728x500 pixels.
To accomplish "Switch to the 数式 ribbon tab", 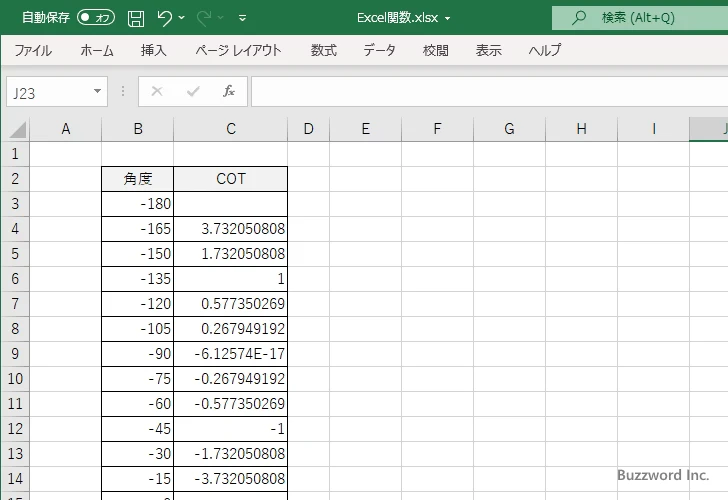I will point(324,50).
